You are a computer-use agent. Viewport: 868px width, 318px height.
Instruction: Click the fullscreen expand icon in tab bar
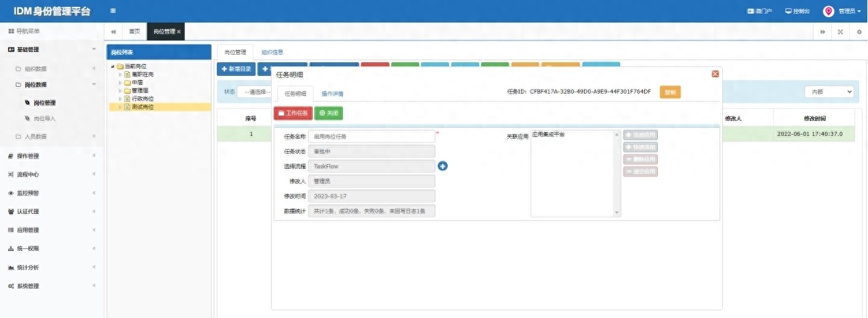click(840, 32)
